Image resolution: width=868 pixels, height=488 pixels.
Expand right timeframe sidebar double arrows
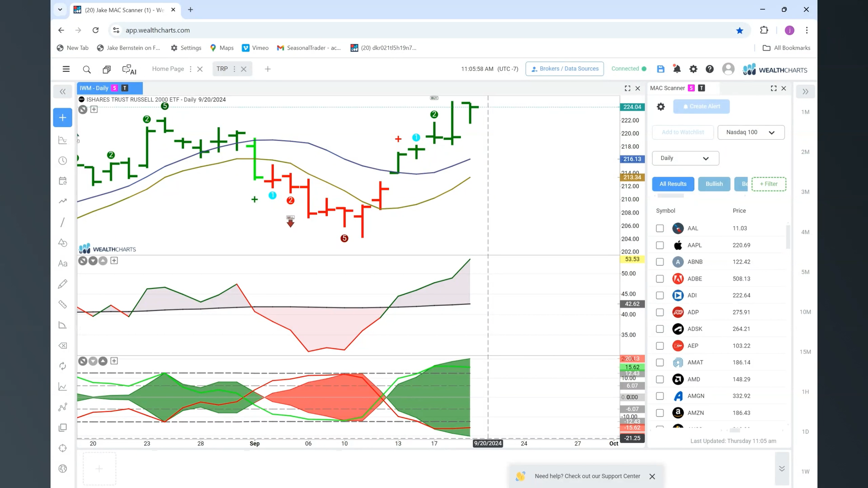[x=805, y=92]
